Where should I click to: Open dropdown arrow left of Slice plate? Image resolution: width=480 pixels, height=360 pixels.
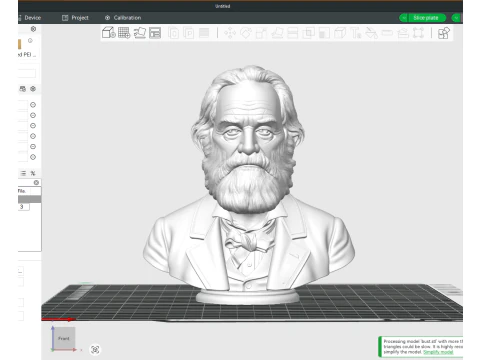(403, 18)
